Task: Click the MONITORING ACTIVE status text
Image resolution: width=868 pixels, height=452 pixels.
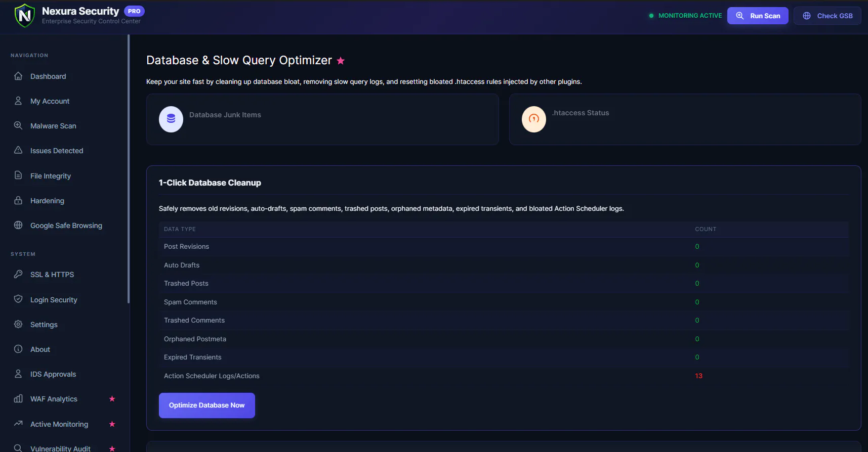Action: tap(690, 16)
